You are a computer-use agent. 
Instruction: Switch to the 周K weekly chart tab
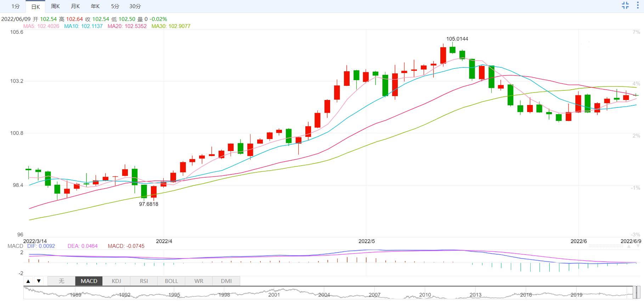[55, 6]
